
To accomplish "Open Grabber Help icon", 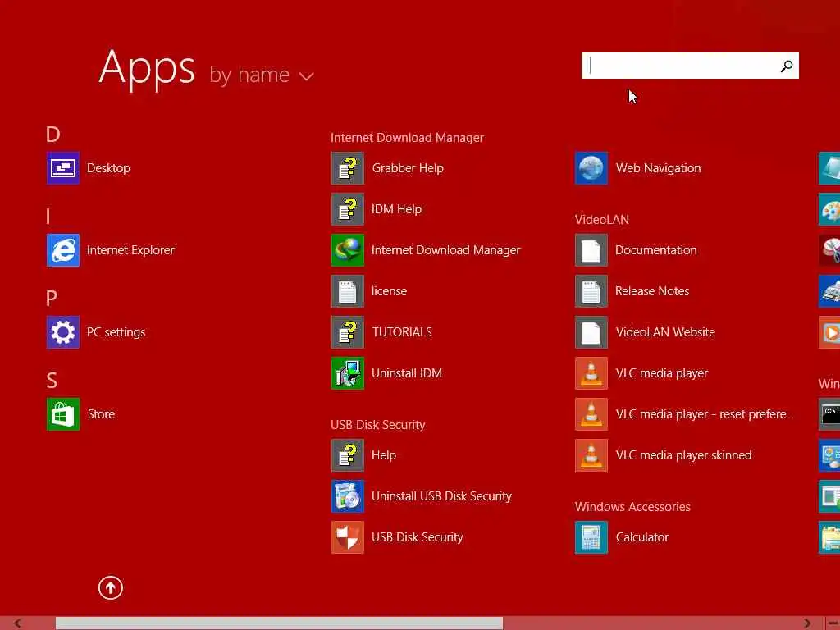I will click(x=348, y=168).
